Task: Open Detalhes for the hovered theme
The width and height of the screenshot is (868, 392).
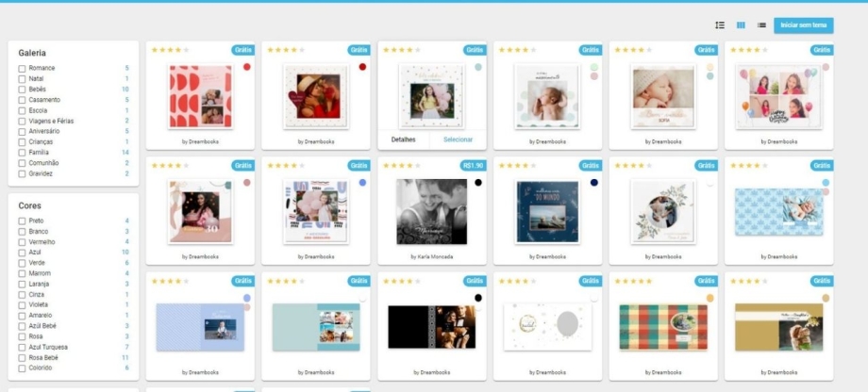Action: click(x=404, y=139)
